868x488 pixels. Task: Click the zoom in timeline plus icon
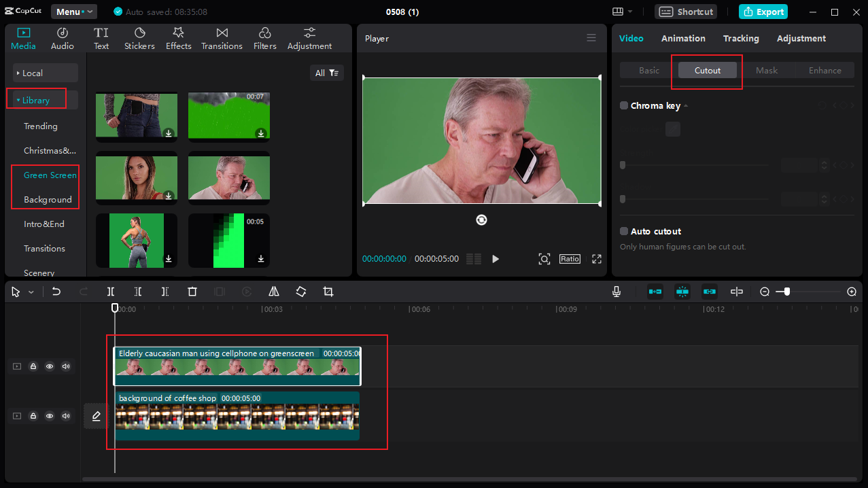click(852, 292)
